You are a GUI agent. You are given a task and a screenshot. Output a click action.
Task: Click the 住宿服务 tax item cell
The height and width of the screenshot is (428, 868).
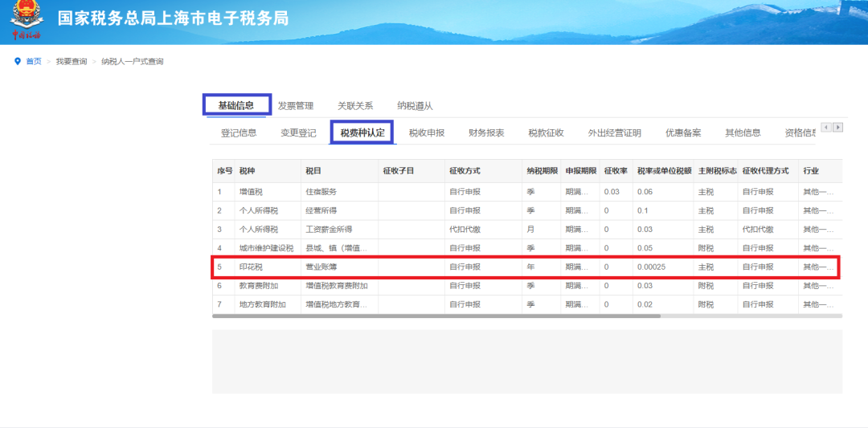tap(321, 192)
